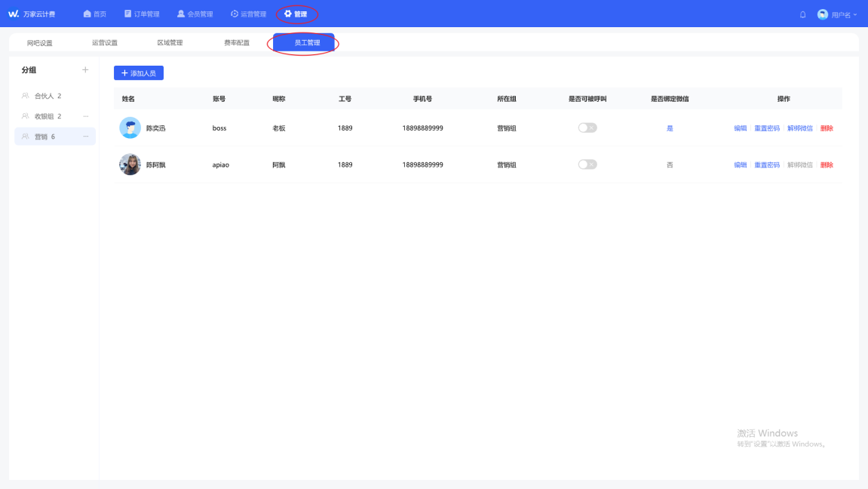Click the name 陈阿飘
This screenshot has width=868, height=489.
(x=155, y=165)
